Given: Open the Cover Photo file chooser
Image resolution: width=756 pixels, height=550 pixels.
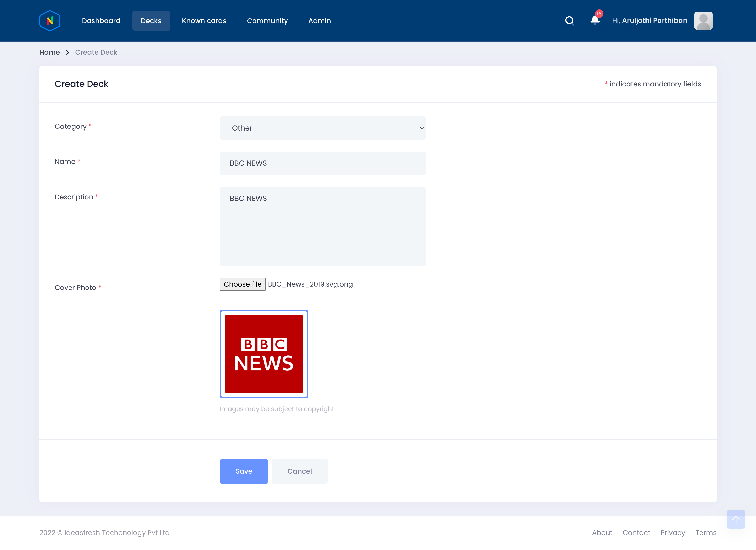Looking at the screenshot, I should pyautogui.click(x=242, y=284).
